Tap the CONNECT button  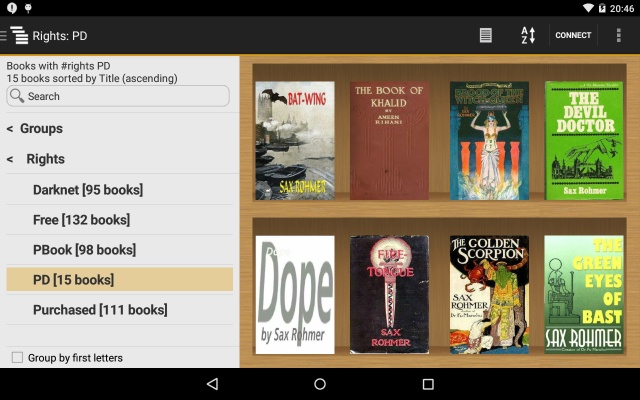click(573, 35)
